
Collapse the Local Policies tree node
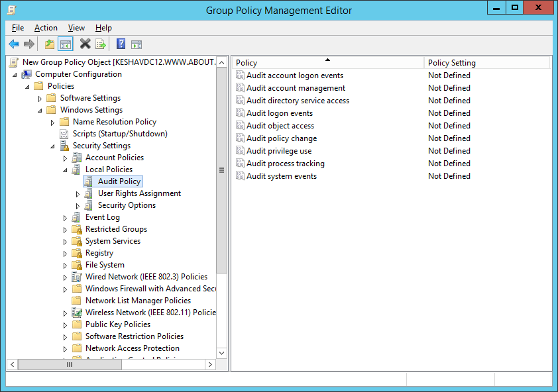(65, 170)
